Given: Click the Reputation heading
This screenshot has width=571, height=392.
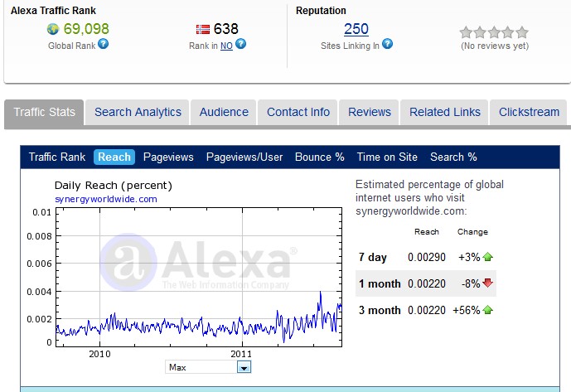Looking at the screenshot, I should point(321,11).
